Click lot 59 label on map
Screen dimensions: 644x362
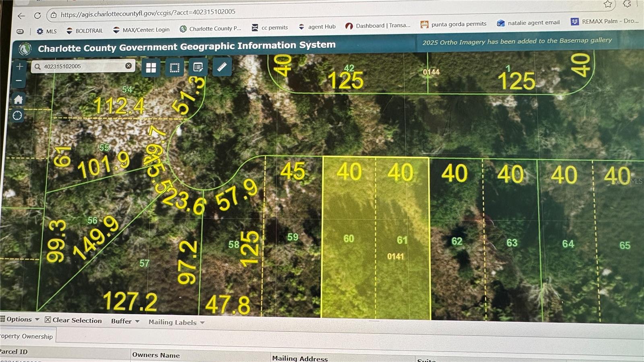[293, 237]
